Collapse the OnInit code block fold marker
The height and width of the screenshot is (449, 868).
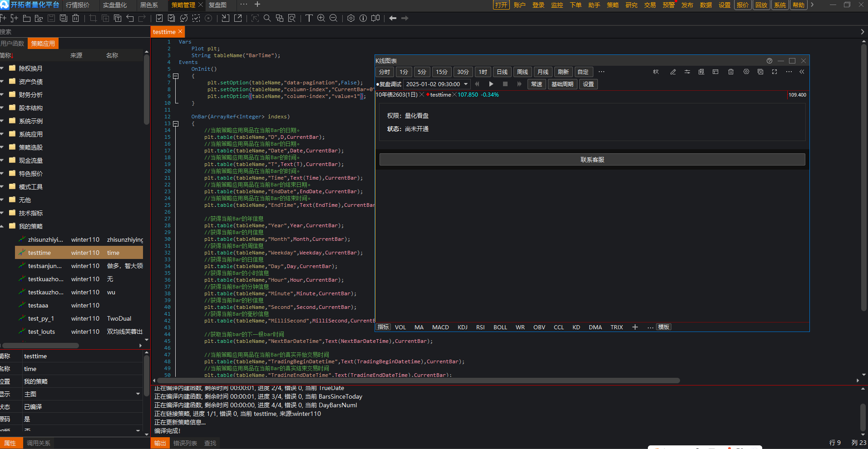coord(176,76)
